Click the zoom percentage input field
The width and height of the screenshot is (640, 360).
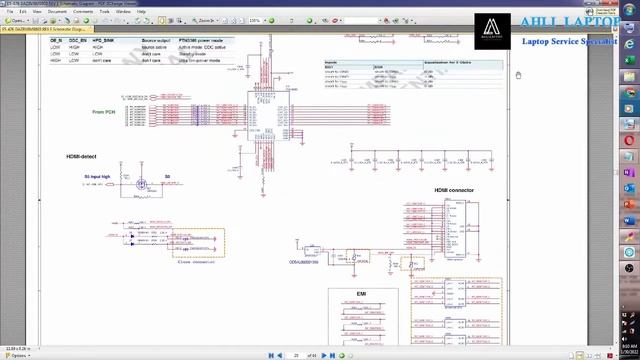tap(255, 20)
